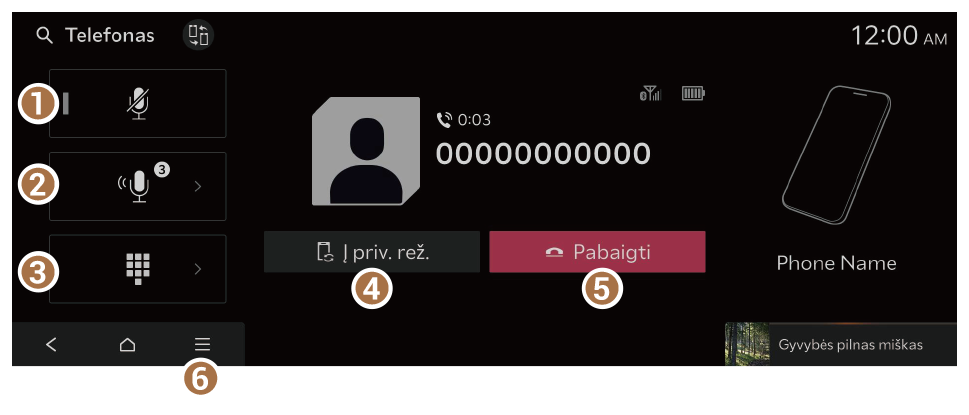Go back with the arrow icon

[51, 345]
